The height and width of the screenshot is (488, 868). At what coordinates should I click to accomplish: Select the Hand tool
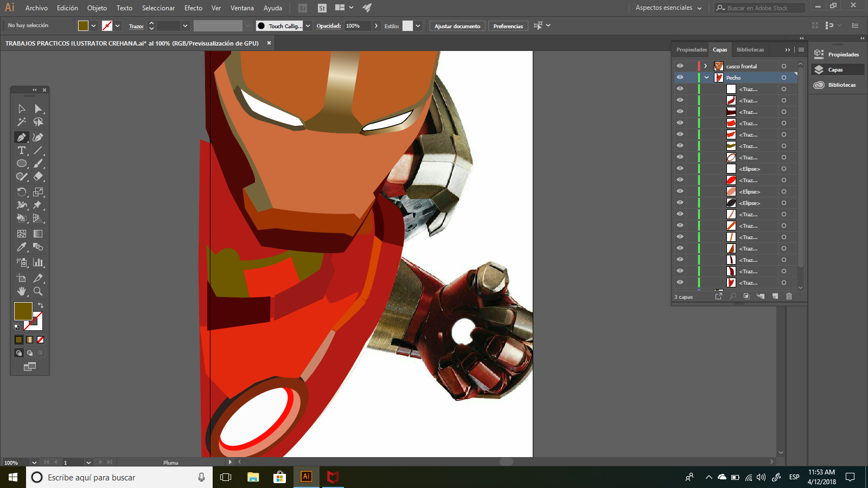(22, 291)
